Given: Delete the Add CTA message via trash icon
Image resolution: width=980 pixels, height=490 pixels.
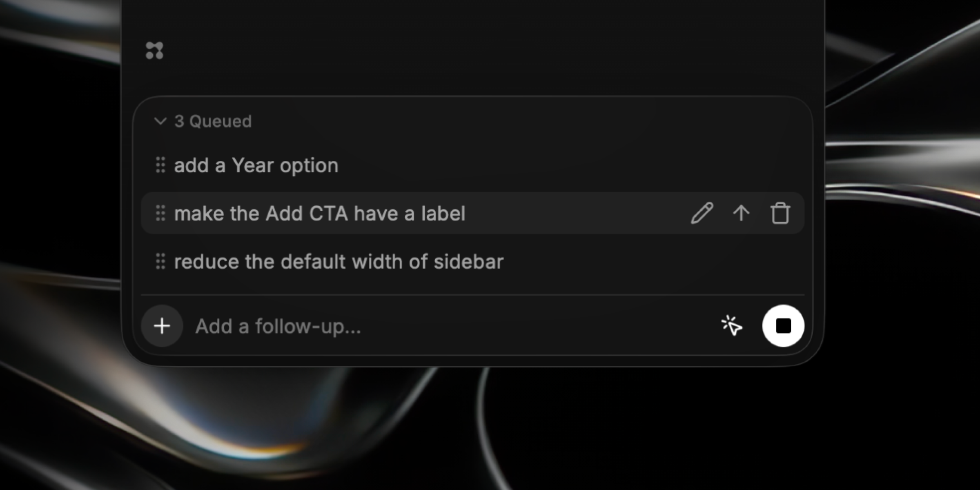Looking at the screenshot, I should coord(780,213).
